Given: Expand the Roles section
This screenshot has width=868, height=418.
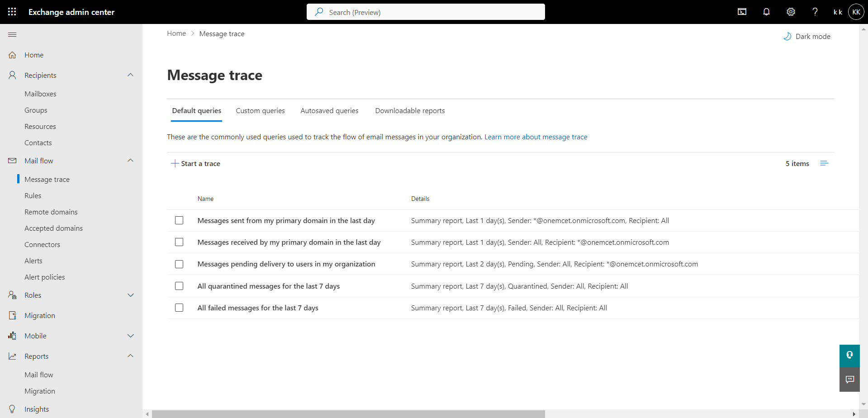Looking at the screenshot, I should (x=130, y=295).
